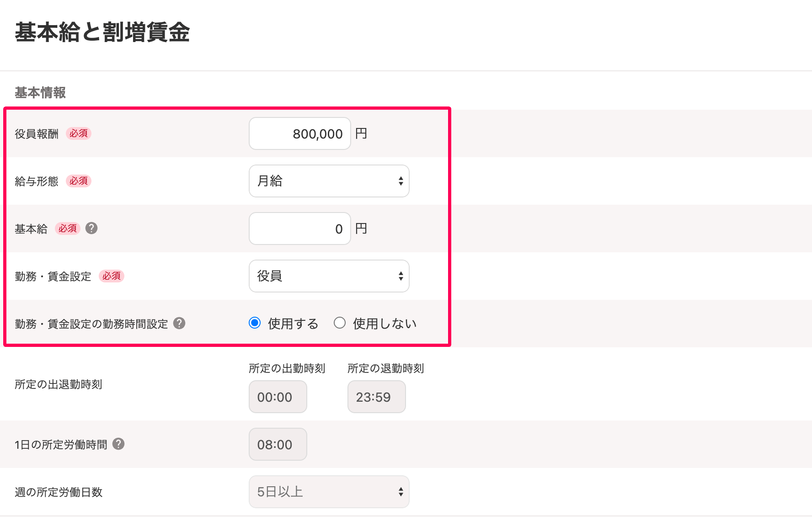Click the 必須 badge next to 基本給
Viewport: 812px width, 521px height.
68,229
